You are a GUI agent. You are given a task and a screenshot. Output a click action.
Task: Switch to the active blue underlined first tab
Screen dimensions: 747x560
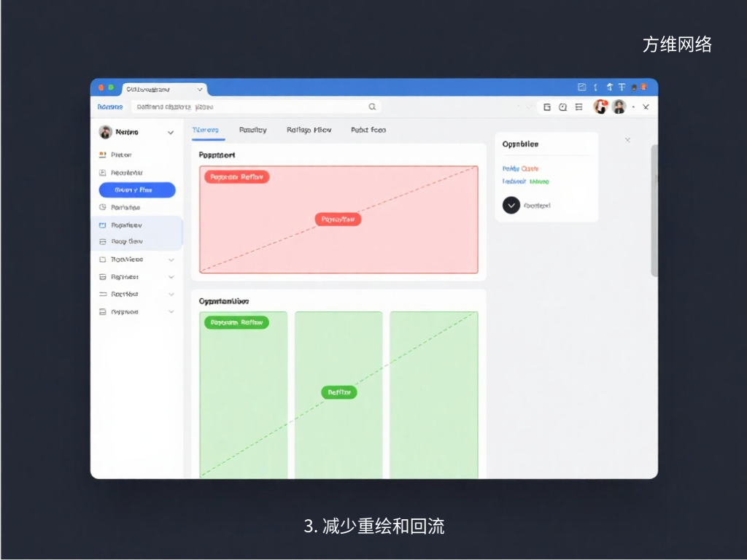pos(205,131)
